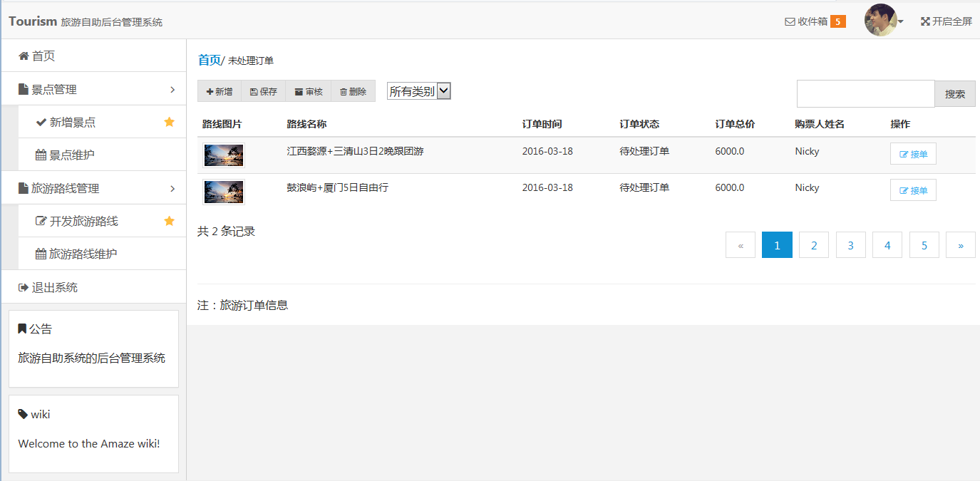
Task: Click the 保存 toolbar button
Action: click(x=264, y=91)
